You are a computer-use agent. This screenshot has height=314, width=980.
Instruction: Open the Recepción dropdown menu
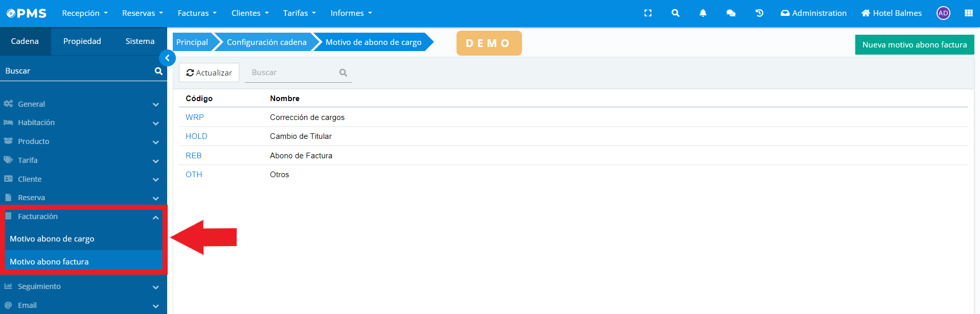pyautogui.click(x=85, y=13)
